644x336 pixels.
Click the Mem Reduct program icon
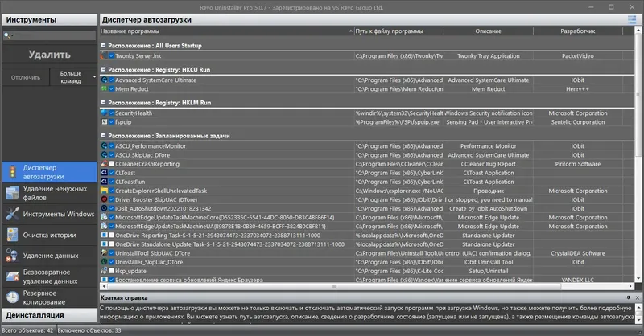coord(105,88)
